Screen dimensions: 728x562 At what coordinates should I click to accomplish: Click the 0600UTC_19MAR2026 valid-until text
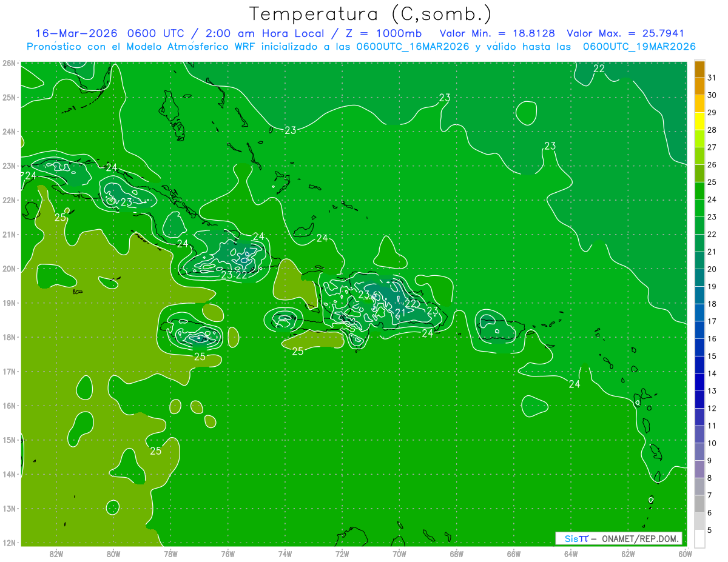coord(639,47)
